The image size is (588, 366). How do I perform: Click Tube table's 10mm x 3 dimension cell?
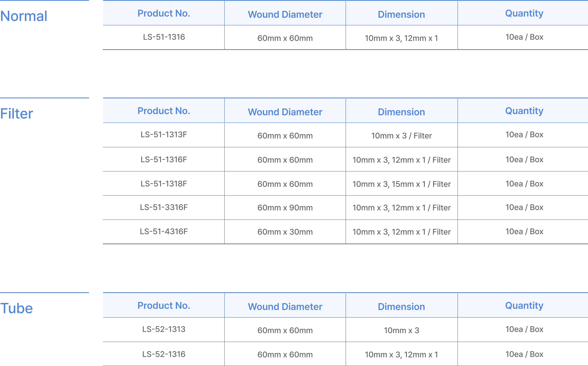tap(401, 330)
